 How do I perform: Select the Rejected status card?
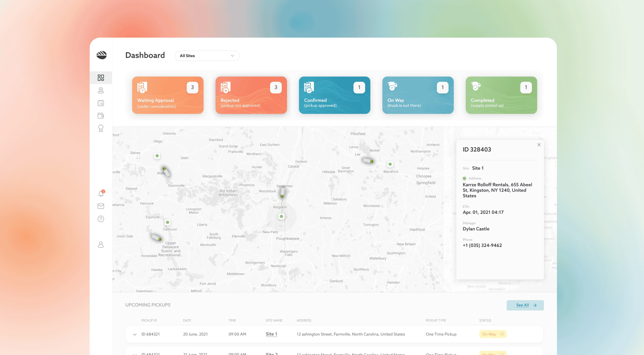point(251,95)
